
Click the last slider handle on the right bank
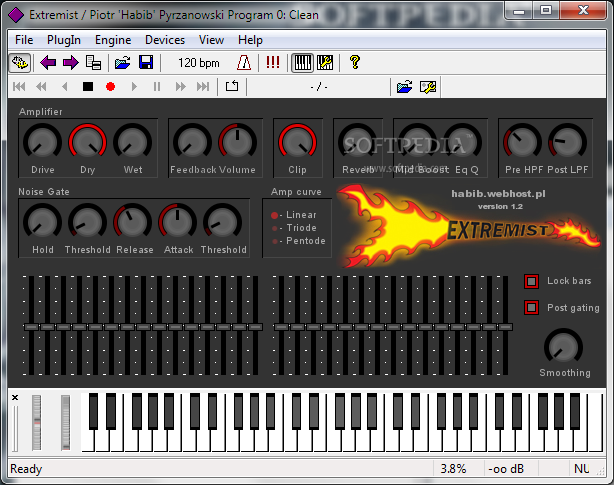point(506,327)
